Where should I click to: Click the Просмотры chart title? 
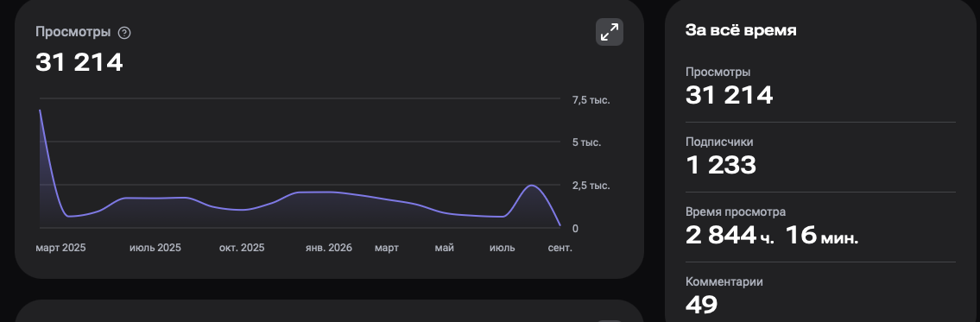(73, 33)
